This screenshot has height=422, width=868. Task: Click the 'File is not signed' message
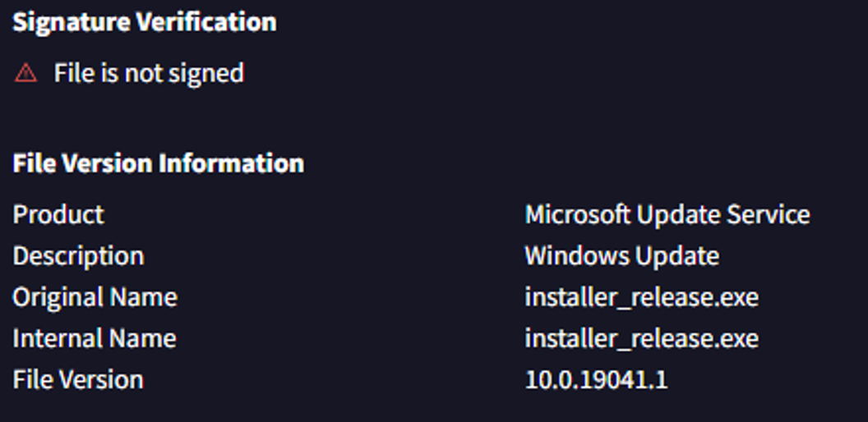(149, 73)
